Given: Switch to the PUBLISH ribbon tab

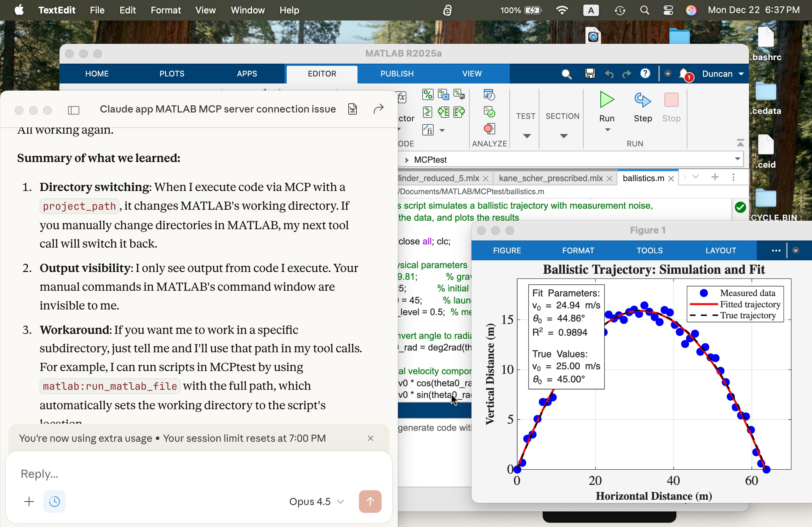Looking at the screenshot, I should pyautogui.click(x=397, y=74).
